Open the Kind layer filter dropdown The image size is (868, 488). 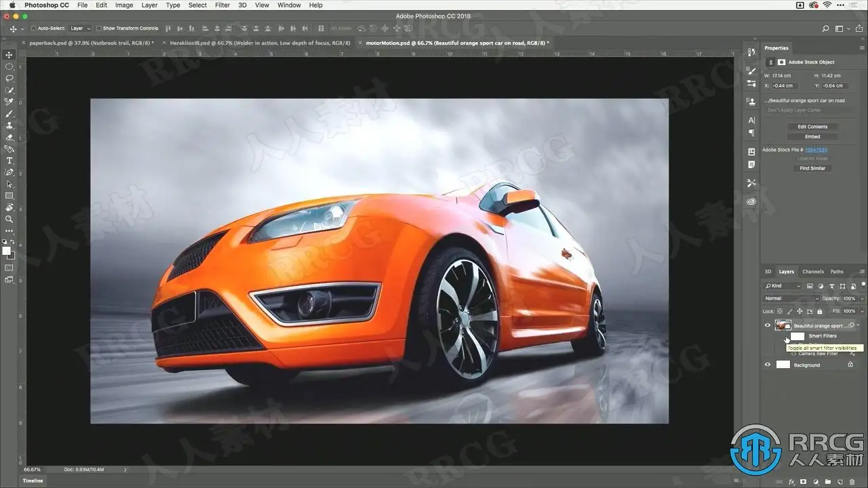[783, 286]
